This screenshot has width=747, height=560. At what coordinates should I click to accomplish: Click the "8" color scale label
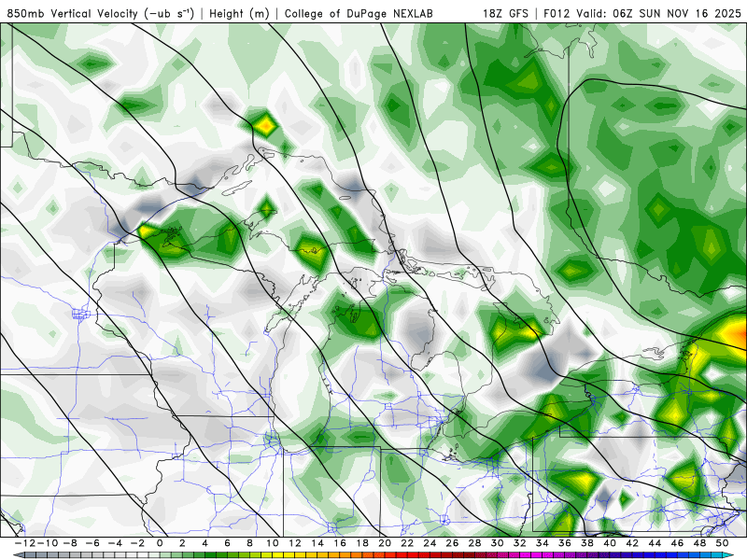pos(249,543)
